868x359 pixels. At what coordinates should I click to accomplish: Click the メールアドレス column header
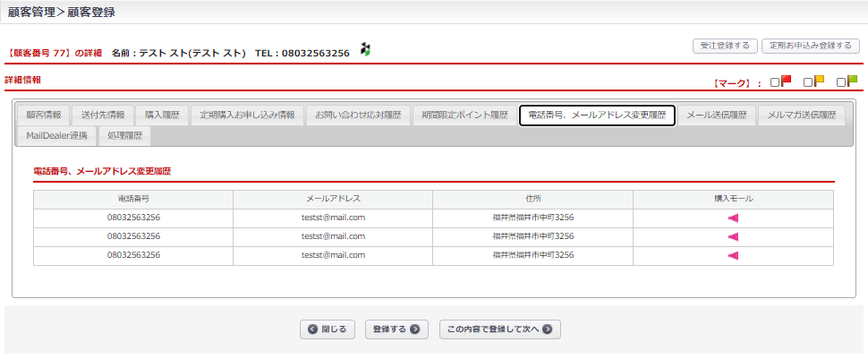click(333, 199)
